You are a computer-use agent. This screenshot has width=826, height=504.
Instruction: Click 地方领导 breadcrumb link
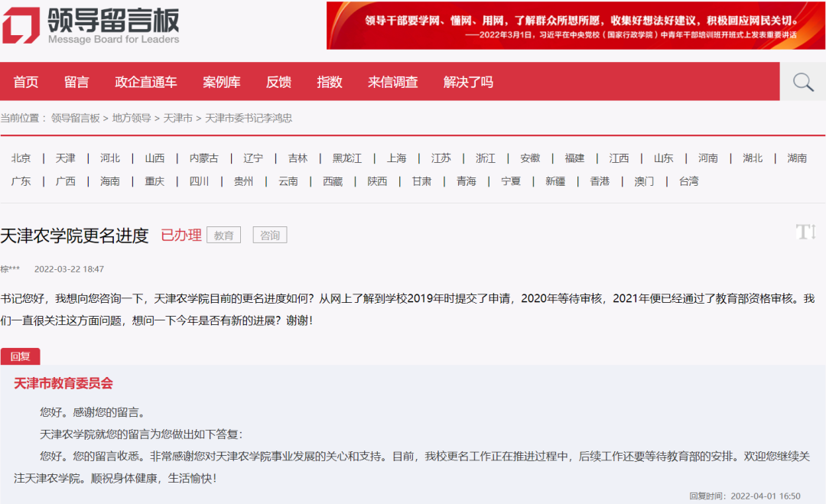click(132, 118)
